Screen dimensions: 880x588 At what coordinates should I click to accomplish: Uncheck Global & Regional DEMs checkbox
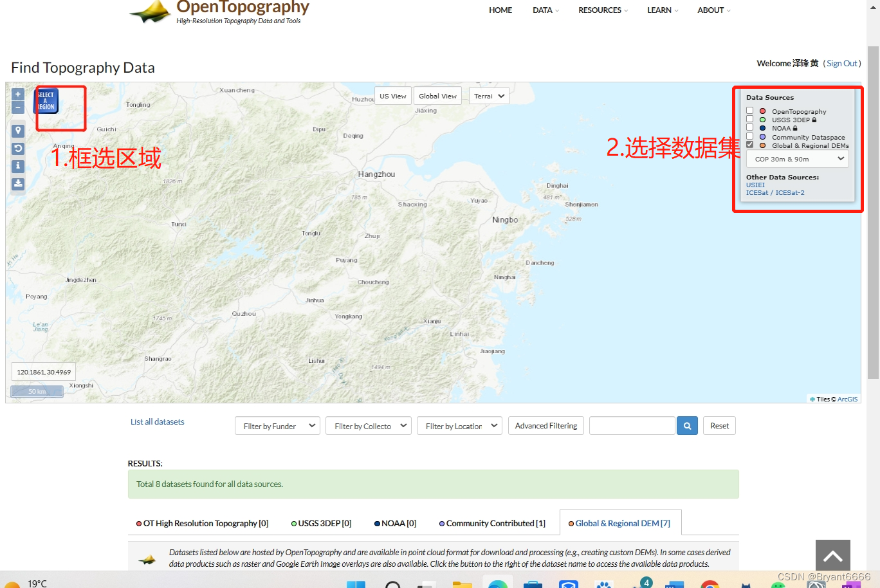[x=749, y=145]
